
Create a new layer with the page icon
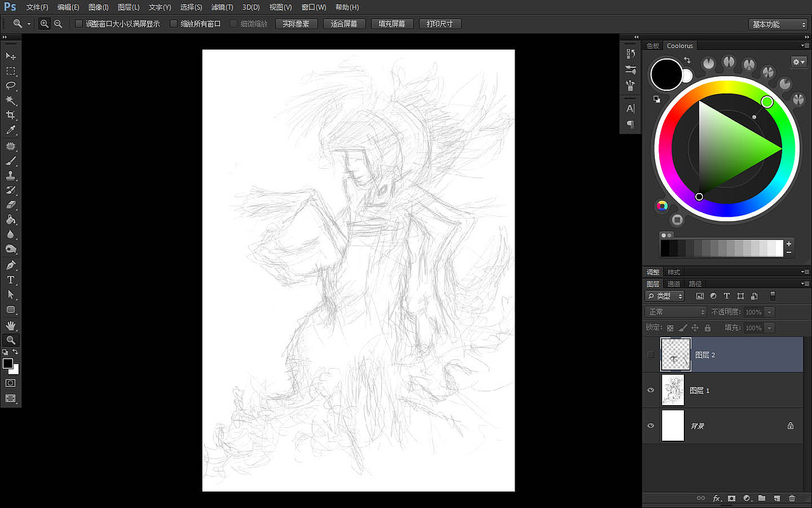(x=776, y=498)
